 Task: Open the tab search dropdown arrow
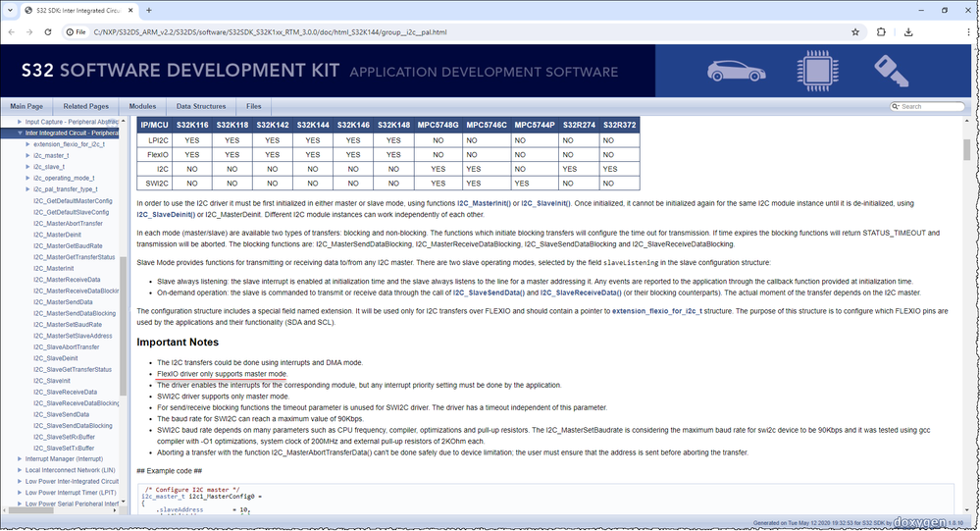click(x=10, y=10)
